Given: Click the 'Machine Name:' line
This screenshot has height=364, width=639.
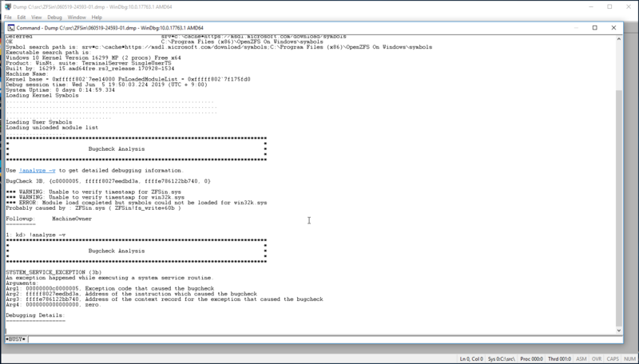Looking at the screenshot, I should (27, 74).
